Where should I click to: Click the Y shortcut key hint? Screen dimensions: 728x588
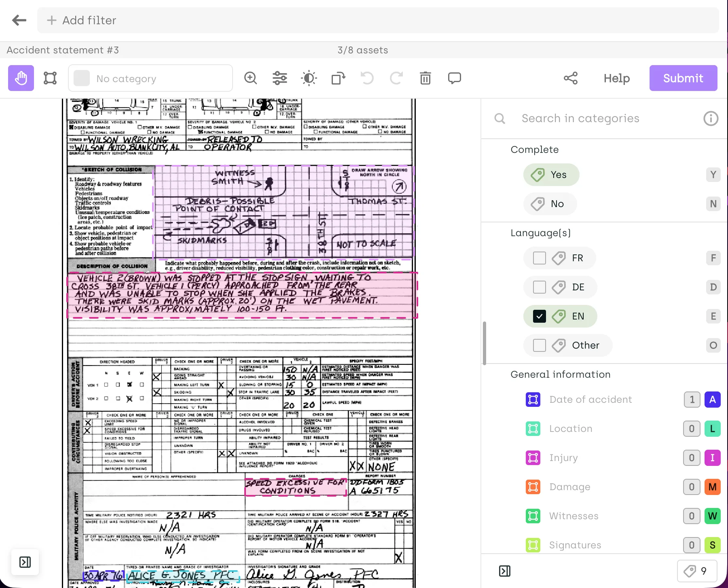click(x=713, y=175)
